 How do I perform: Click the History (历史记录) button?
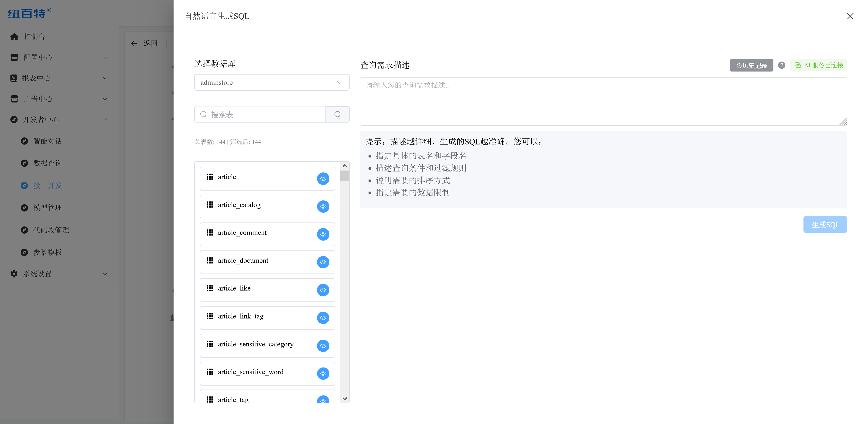(x=752, y=65)
